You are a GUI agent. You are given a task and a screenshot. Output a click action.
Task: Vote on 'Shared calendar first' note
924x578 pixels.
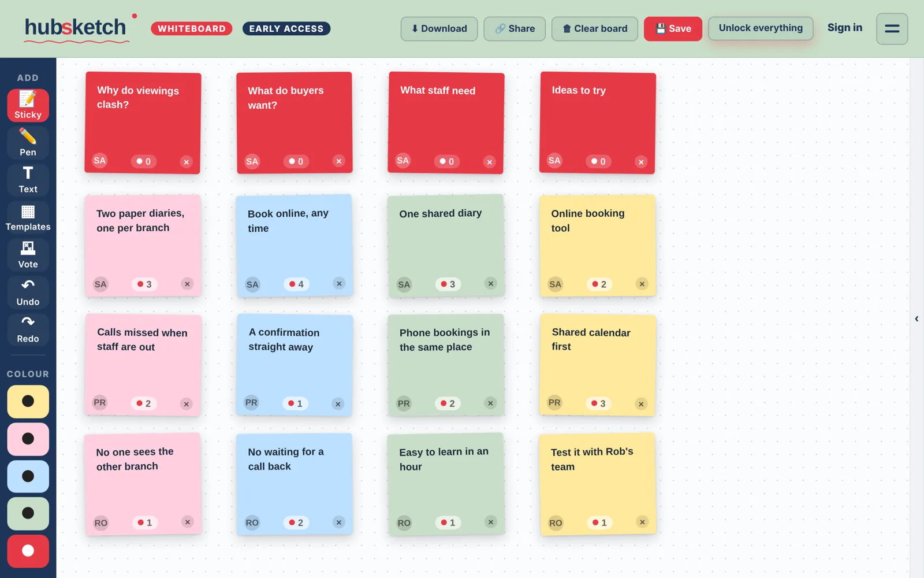[x=598, y=403]
